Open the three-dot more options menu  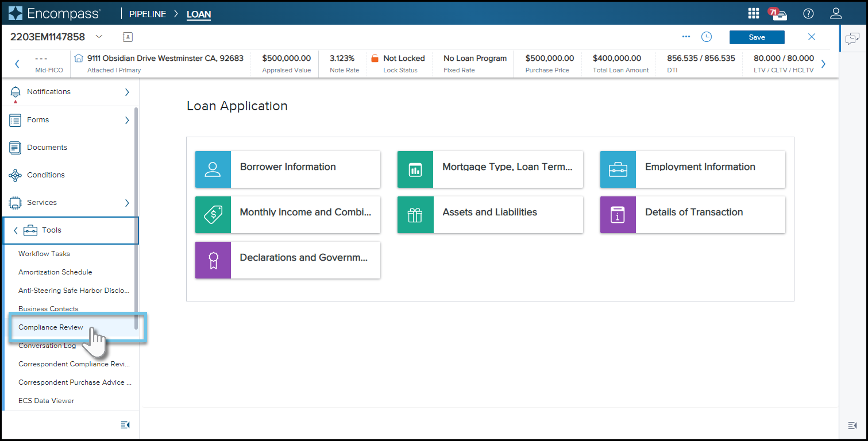[x=686, y=37]
